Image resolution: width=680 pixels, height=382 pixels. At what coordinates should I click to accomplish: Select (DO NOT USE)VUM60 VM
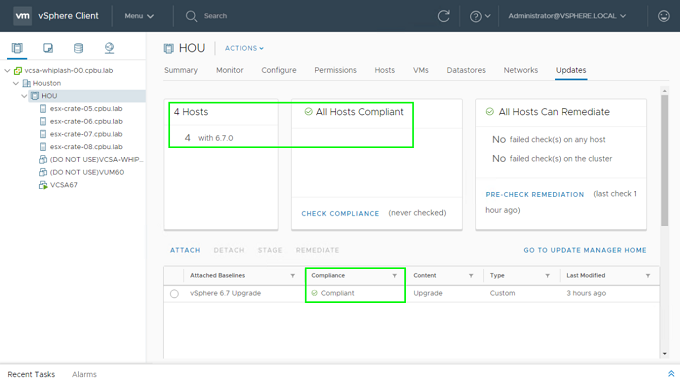coord(87,172)
